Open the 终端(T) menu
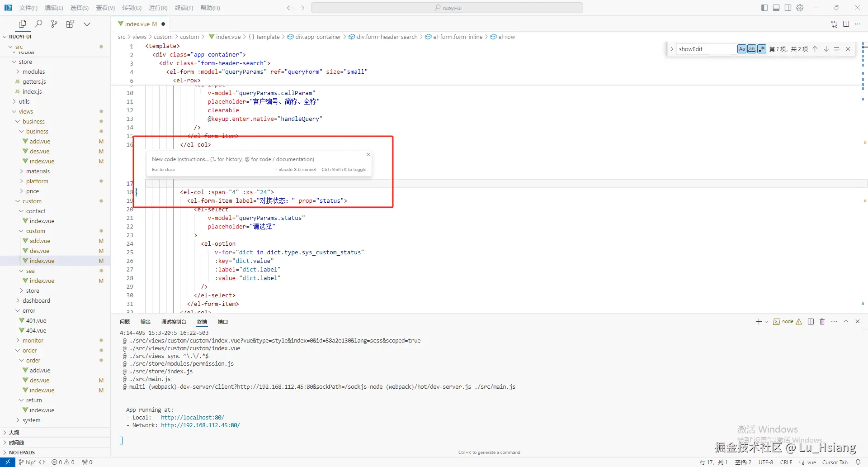 [184, 8]
